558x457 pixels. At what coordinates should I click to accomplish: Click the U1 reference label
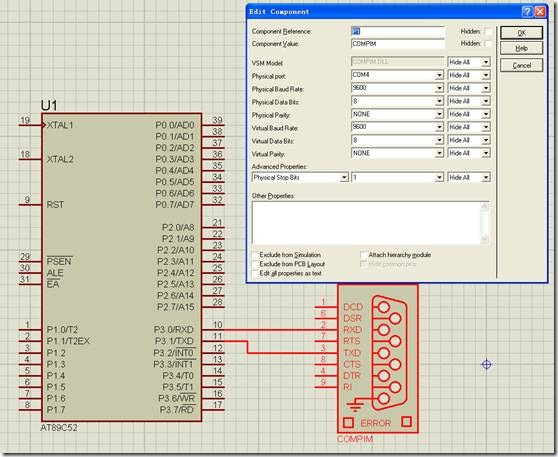click(x=49, y=105)
